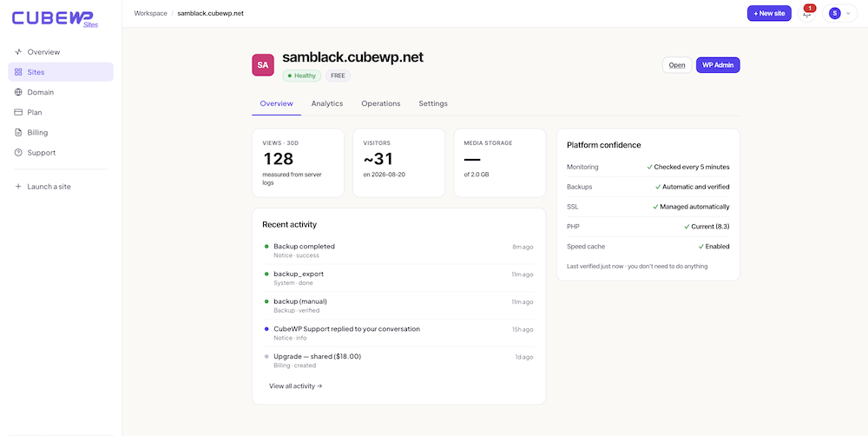Screen dimensions: 868x436
Task: Click the Visitors card showing ~31
Action: [x=398, y=163]
